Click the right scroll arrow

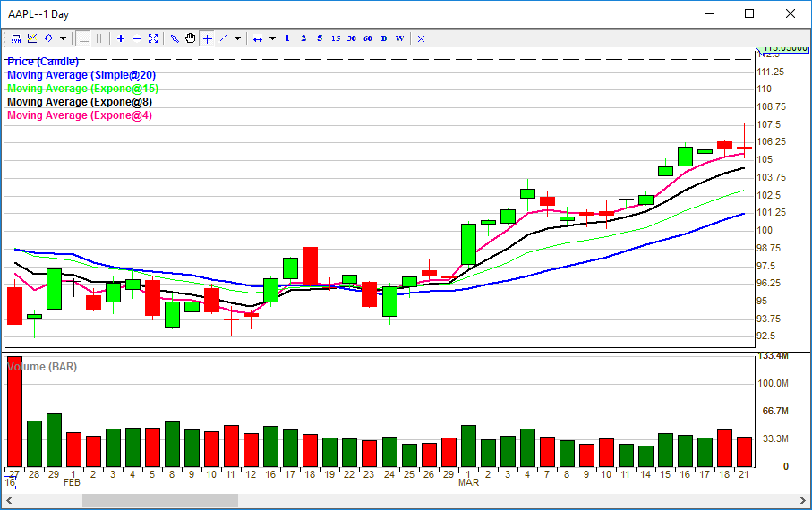click(x=803, y=501)
